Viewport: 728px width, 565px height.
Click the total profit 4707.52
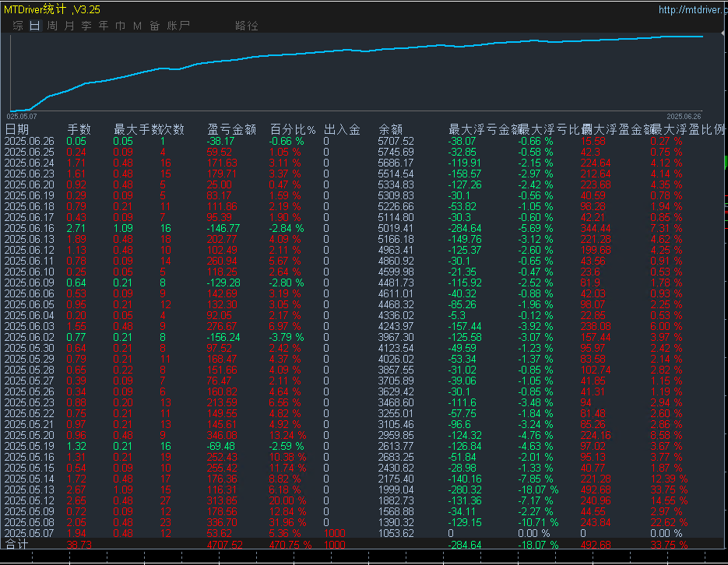click(x=225, y=545)
